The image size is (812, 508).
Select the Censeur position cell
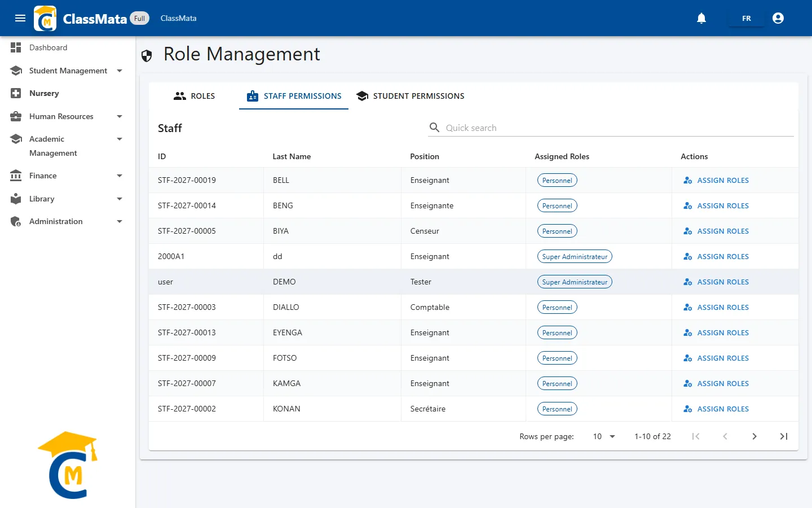pos(464,231)
